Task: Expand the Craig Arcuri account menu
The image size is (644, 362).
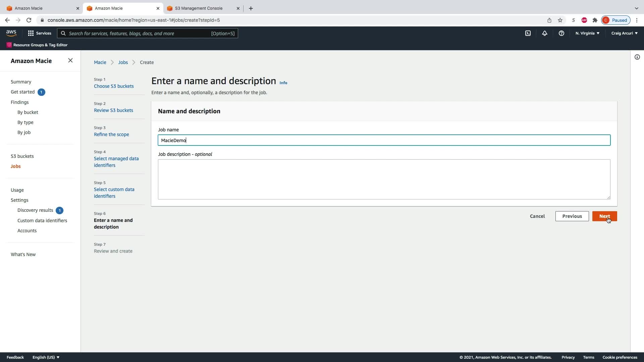Action: 624,33
